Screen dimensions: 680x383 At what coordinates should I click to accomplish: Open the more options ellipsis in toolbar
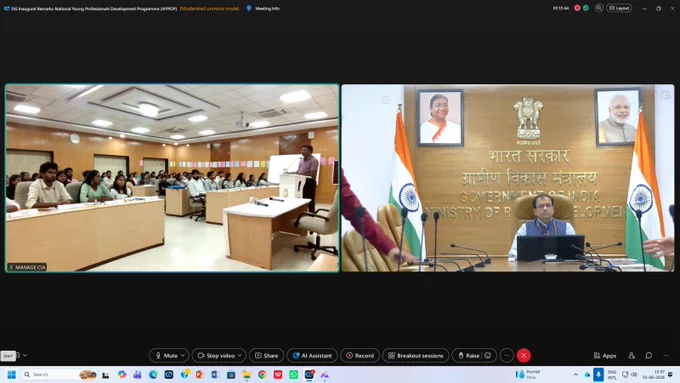pyautogui.click(x=507, y=356)
